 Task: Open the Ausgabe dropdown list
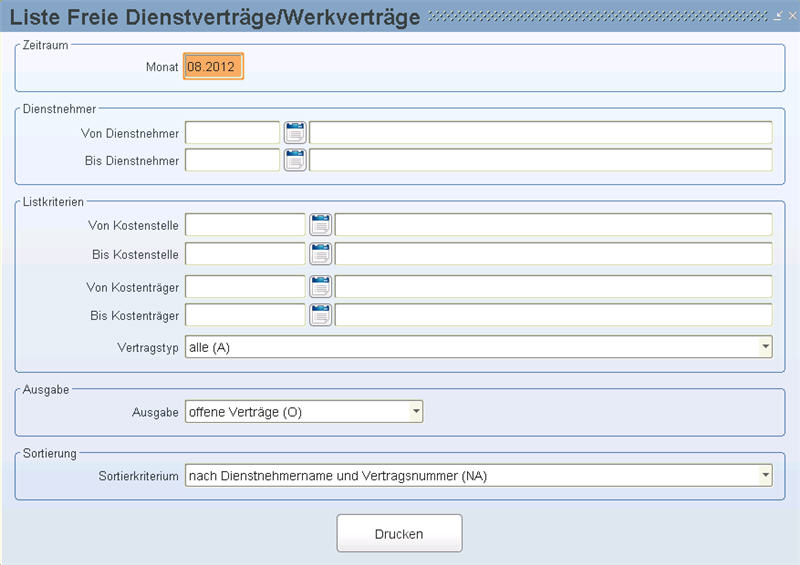click(416, 411)
